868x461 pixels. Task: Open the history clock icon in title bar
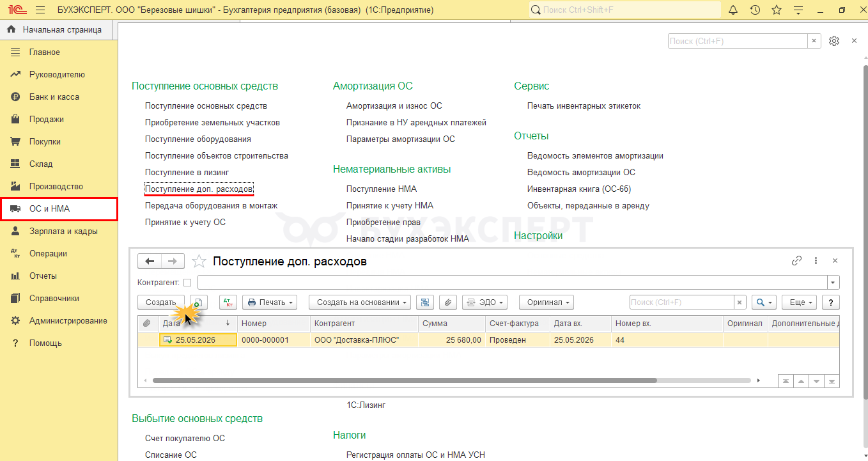(x=755, y=10)
